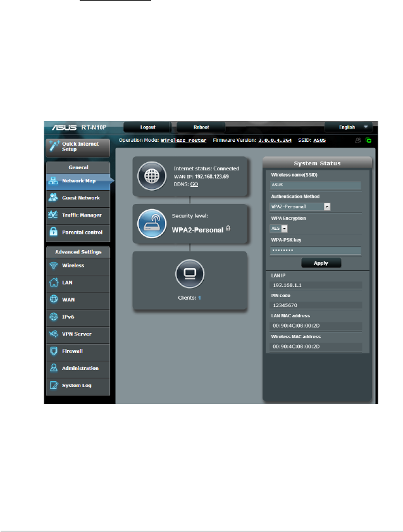Open the internet status globe icon

tap(151, 176)
